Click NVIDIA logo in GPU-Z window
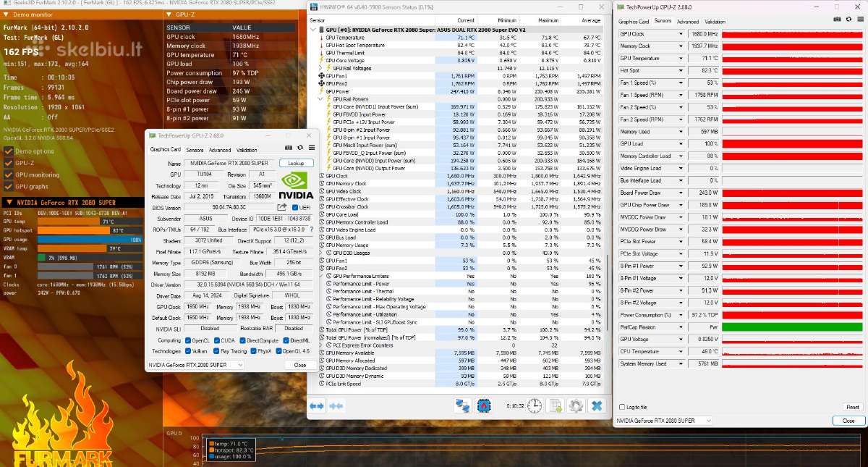Screen dimensions: 868x467 295,185
